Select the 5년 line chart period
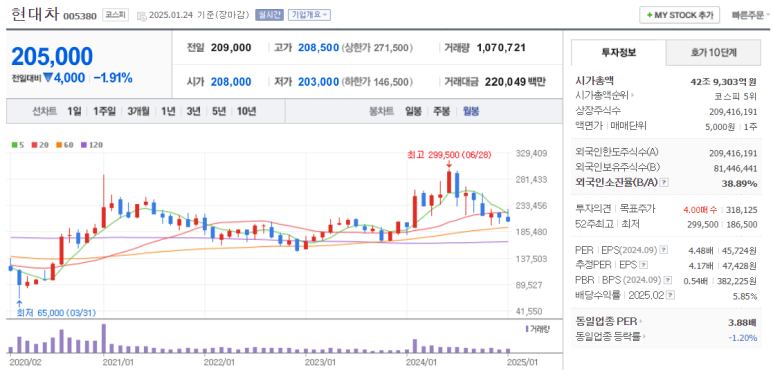The width and height of the screenshot is (773, 370). 219,111
